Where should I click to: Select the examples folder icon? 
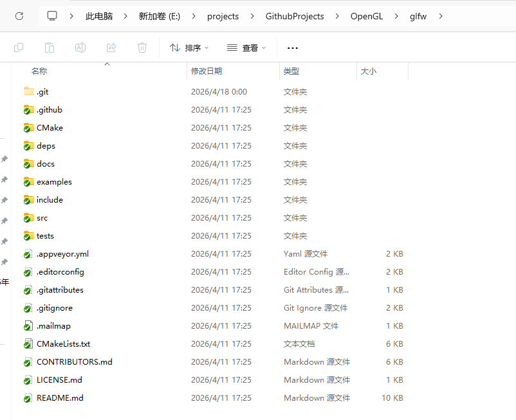coord(28,181)
